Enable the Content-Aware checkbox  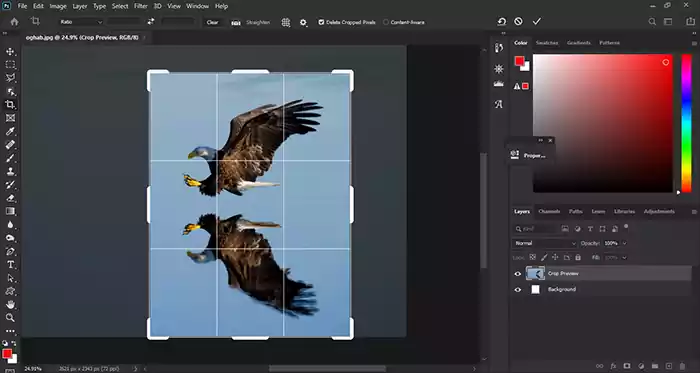click(386, 22)
